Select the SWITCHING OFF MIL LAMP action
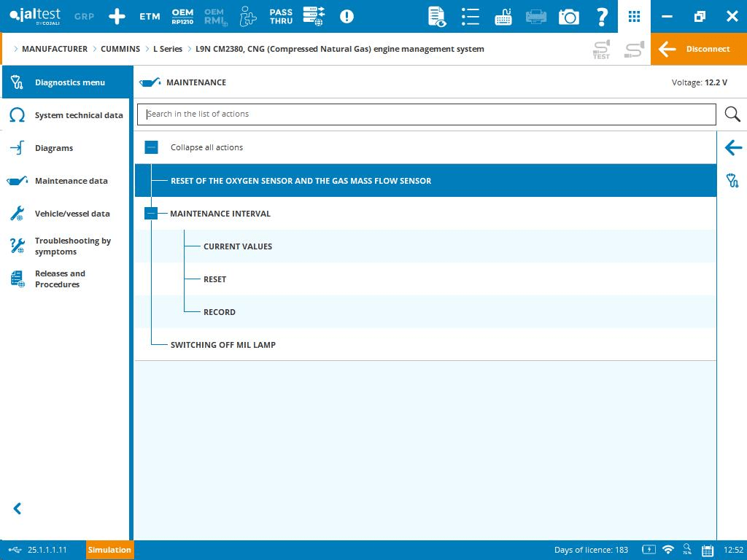 [222, 345]
